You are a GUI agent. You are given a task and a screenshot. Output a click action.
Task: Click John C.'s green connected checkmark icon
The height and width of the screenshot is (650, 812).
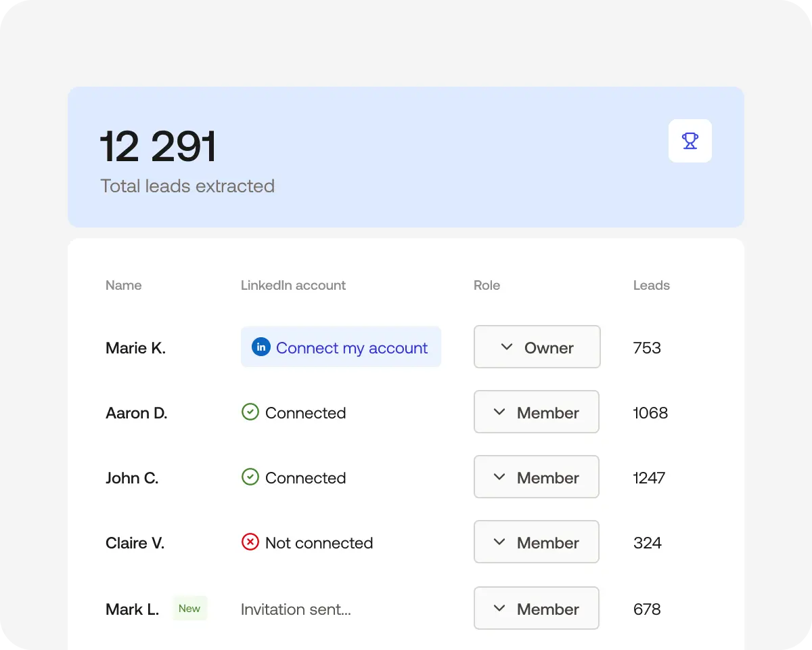[250, 477]
